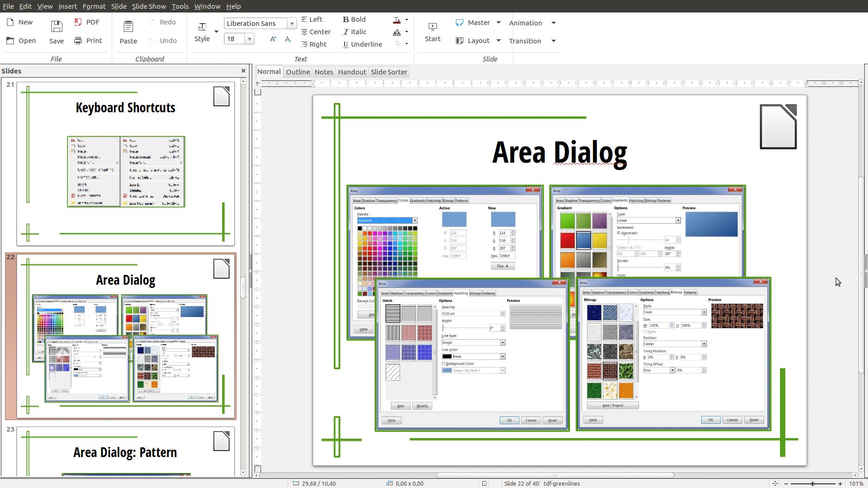The width and height of the screenshot is (868, 488).
Task: Click the Slides panel scrollbar handle
Action: pyautogui.click(x=243, y=287)
